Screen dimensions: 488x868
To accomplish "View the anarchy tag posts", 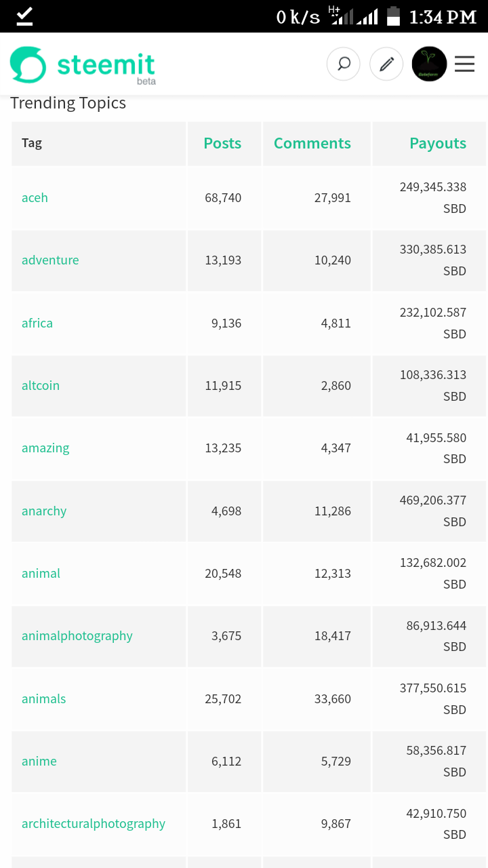I will point(44,511).
